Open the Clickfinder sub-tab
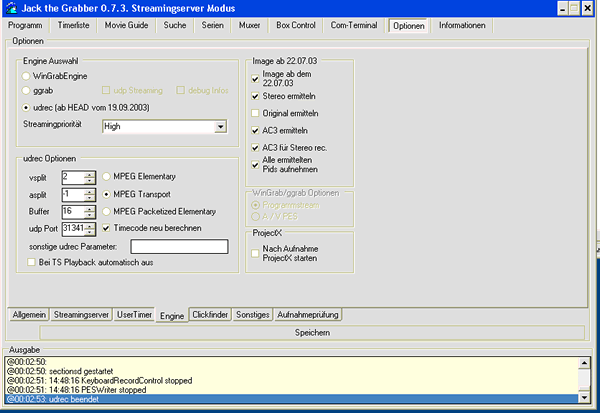 [210, 315]
